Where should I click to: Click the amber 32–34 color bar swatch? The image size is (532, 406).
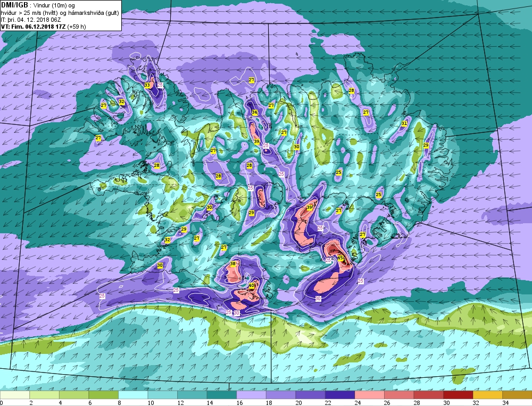pos(487,395)
